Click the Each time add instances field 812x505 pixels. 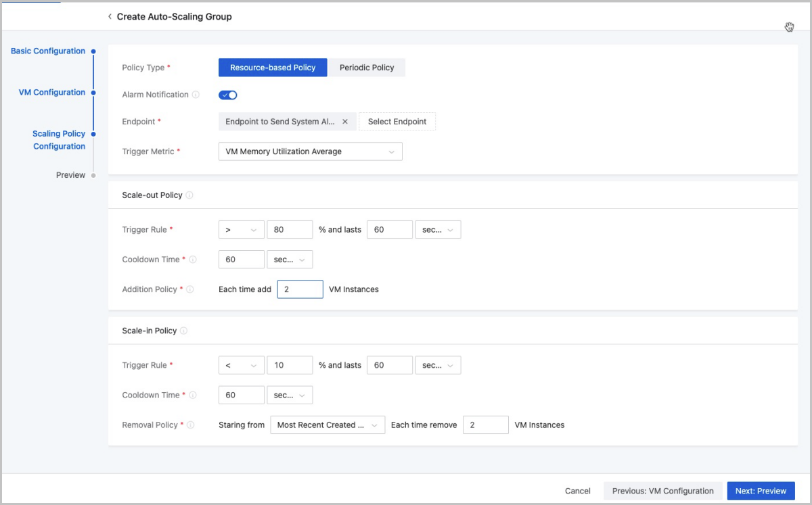pyautogui.click(x=300, y=289)
